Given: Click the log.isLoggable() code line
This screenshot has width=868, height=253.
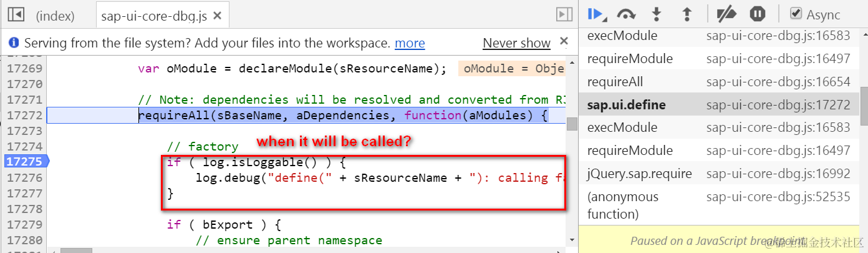Looking at the screenshot, I should 256,162.
